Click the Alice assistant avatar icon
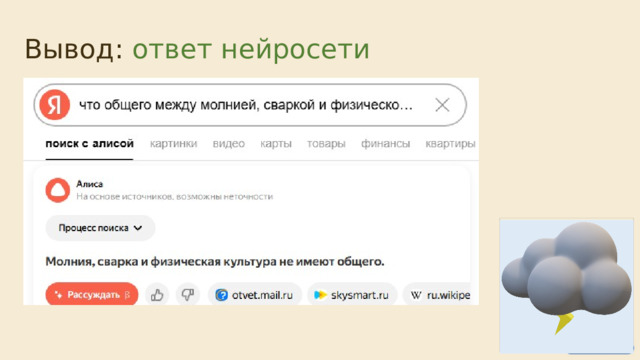The width and height of the screenshot is (640, 360). coord(58,190)
